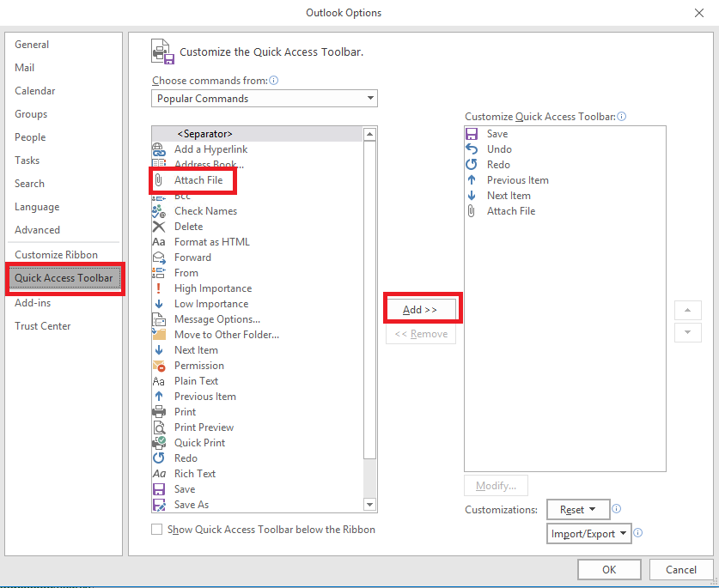Enable Show Quick Access Toolbar below the Ribbon
The width and height of the screenshot is (719, 588).
click(x=157, y=530)
